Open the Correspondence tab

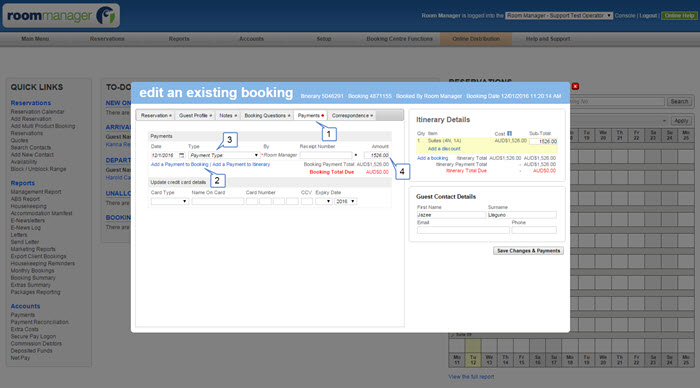352,116
